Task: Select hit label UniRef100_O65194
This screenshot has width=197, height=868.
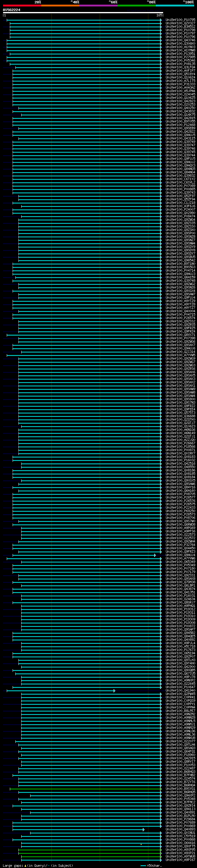Action: (x=180, y=653)
